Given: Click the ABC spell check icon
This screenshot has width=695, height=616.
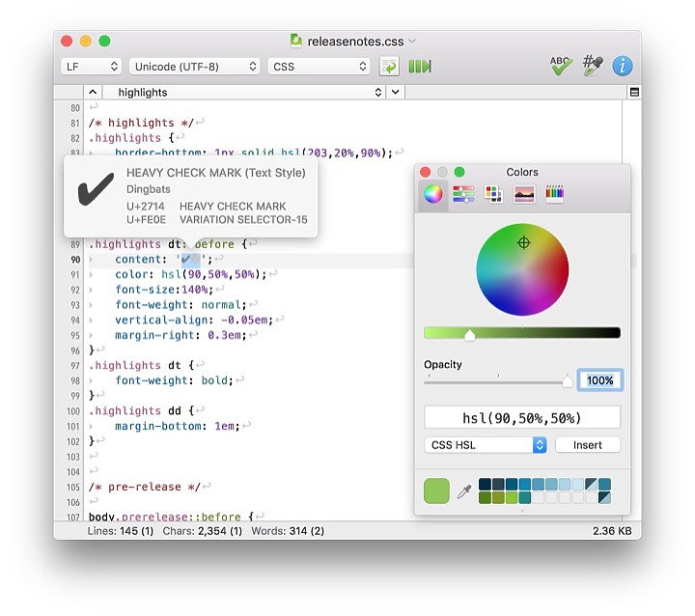Looking at the screenshot, I should [x=561, y=66].
